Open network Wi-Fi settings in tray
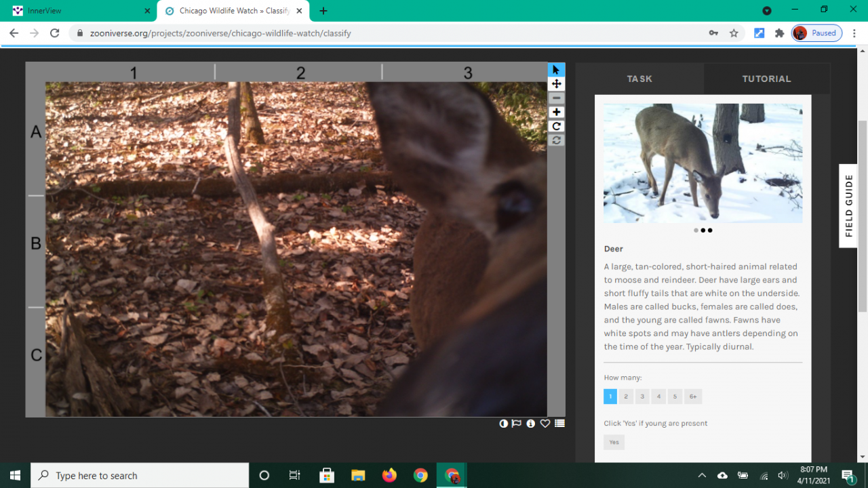The height and width of the screenshot is (488, 868). (x=764, y=475)
